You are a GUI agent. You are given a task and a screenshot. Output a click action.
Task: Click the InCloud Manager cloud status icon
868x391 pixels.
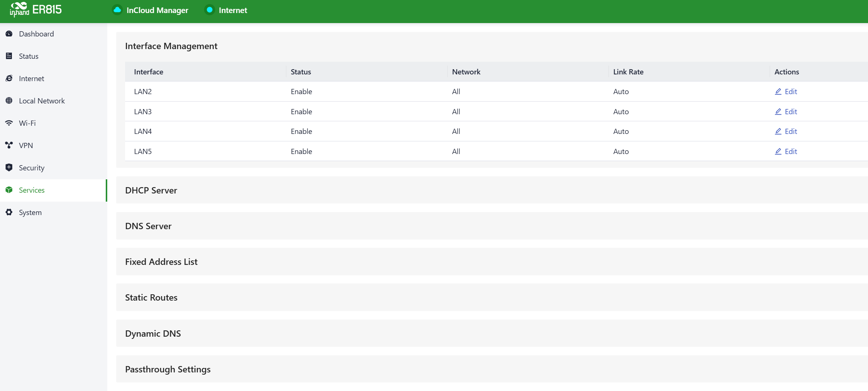point(117,10)
